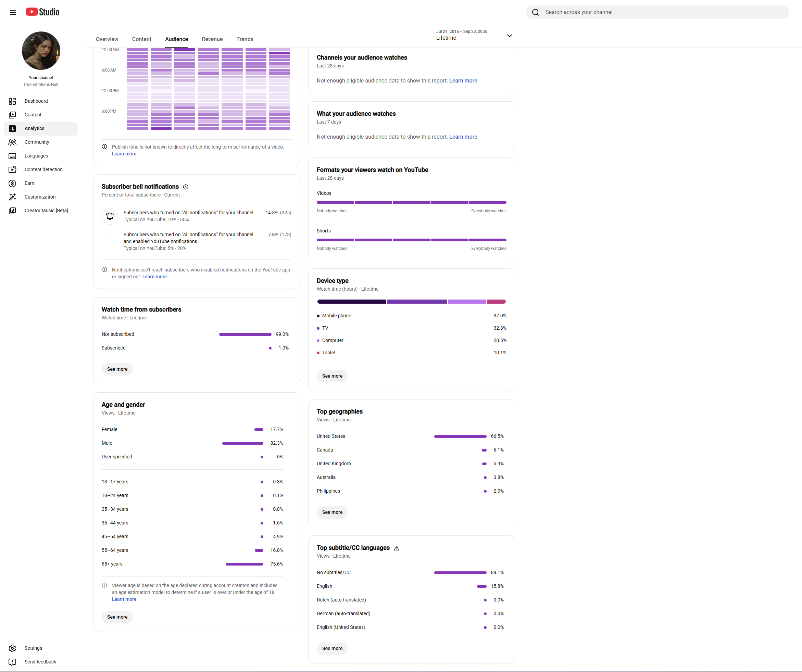
Task: Select the Audience tab
Action: pyautogui.click(x=176, y=39)
